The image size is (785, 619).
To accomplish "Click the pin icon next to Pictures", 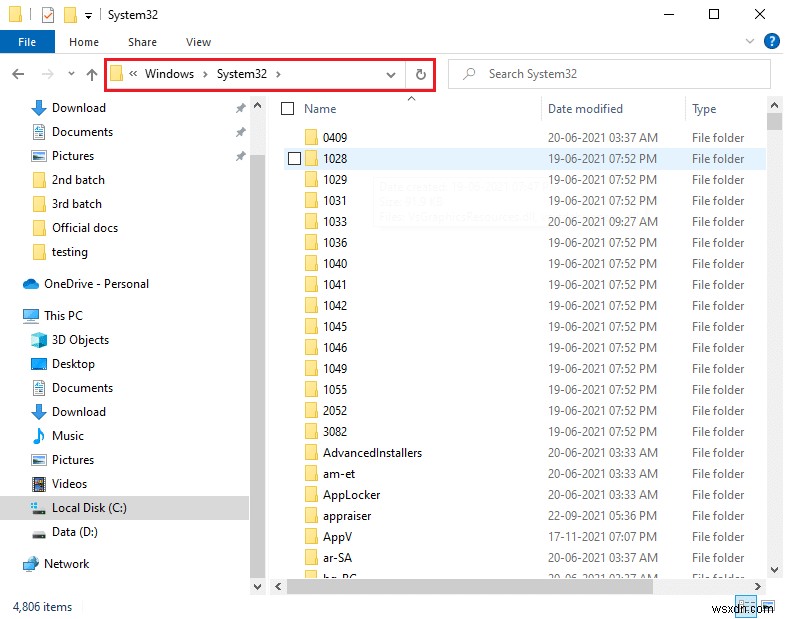I will tap(240, 156).
